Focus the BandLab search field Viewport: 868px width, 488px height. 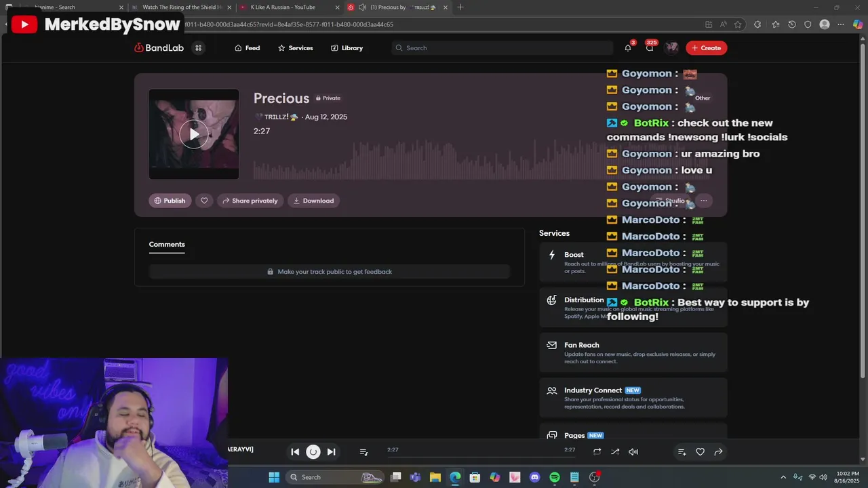coord(502,48)
